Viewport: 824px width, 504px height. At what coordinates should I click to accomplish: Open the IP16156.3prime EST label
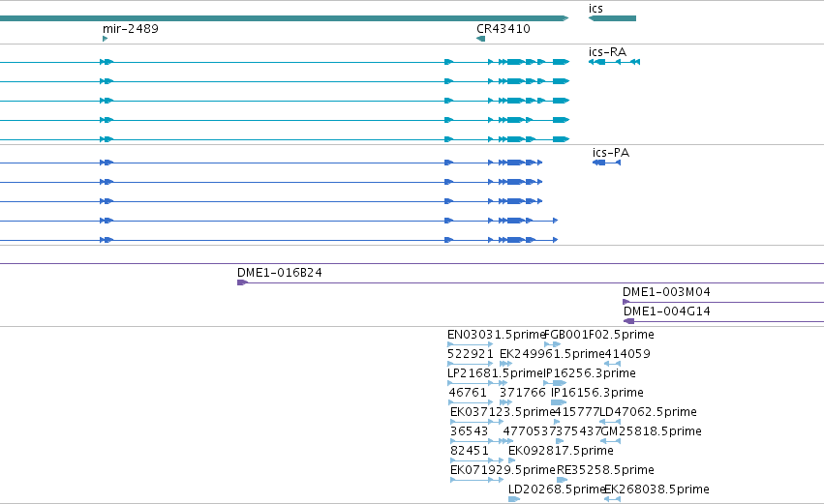597,393
